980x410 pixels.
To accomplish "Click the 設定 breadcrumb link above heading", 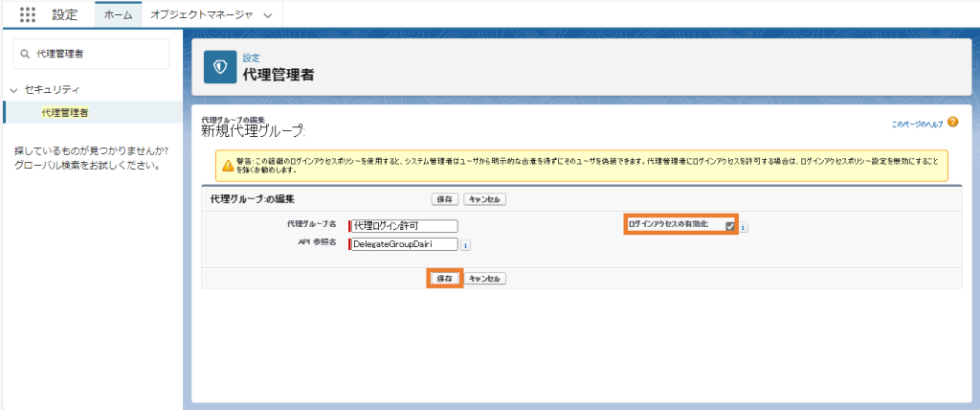I will [x=252, y=57].
